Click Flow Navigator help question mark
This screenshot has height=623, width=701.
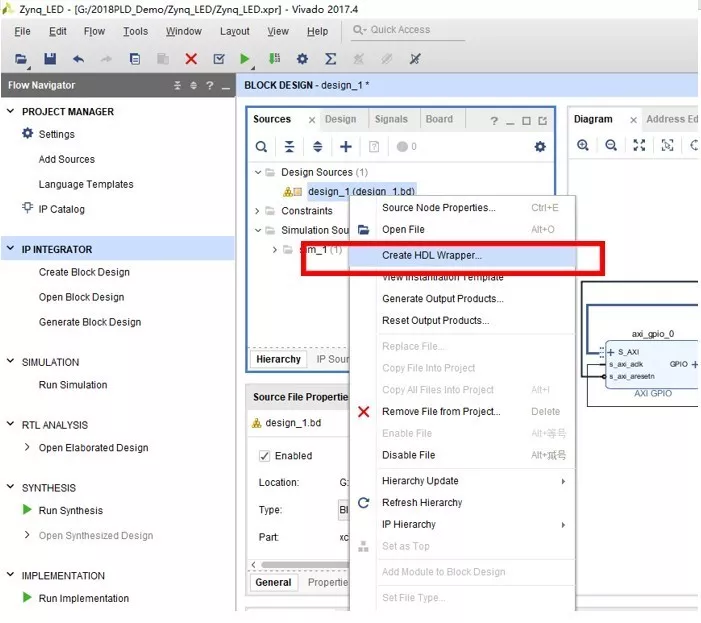[210, 85]
